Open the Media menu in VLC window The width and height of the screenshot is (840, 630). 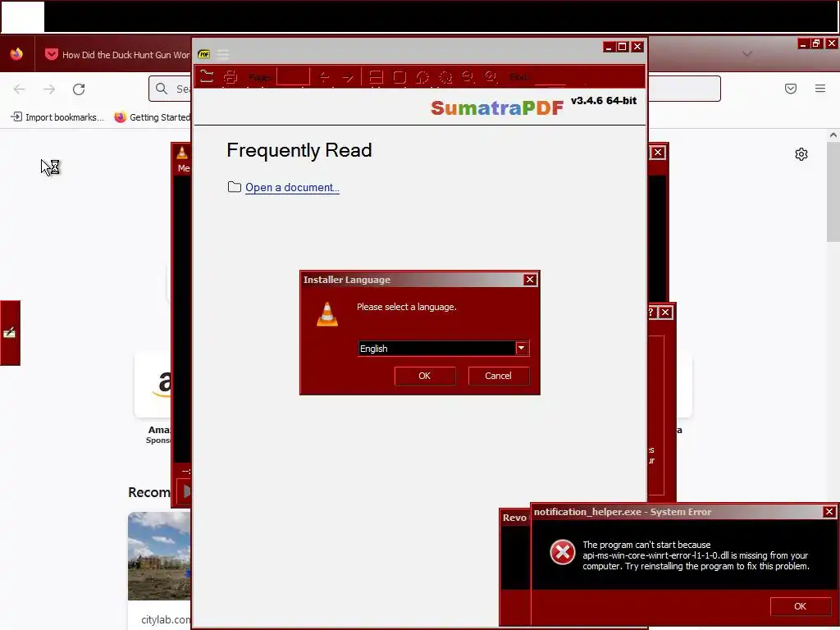point(184,168)
